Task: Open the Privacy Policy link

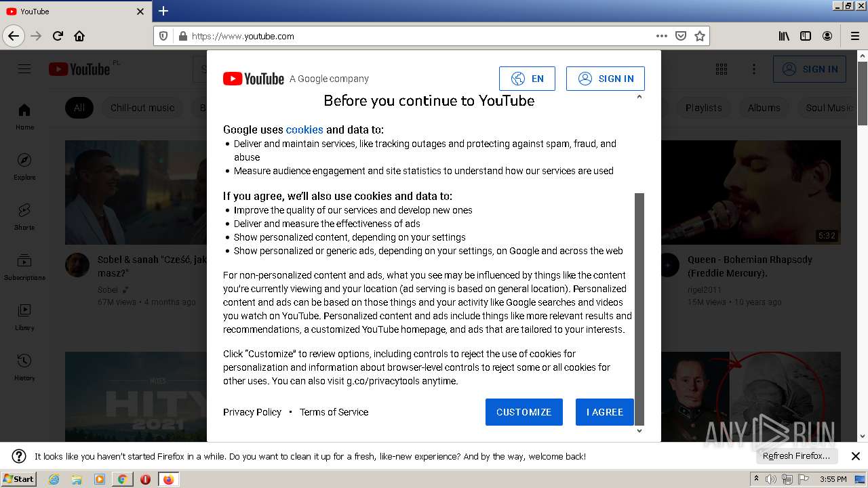Action: coord(252,412)
